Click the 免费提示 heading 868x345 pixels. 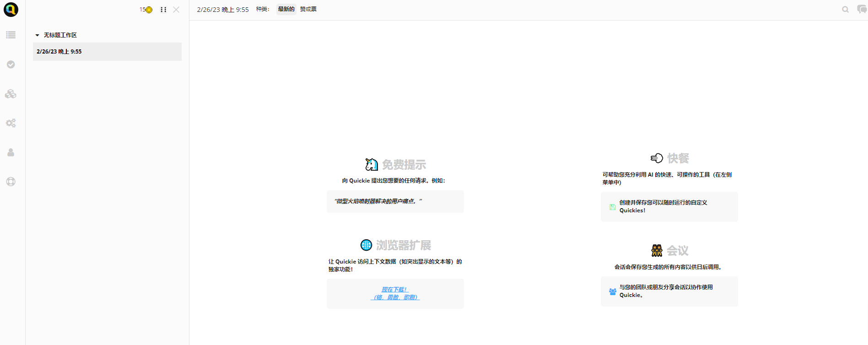coord(404,165)
